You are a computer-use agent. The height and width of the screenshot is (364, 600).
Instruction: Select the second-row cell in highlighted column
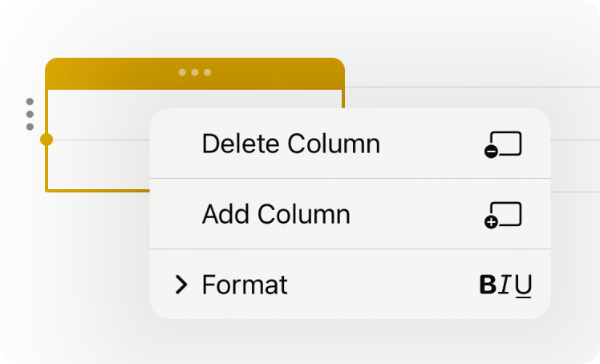coord(99,164)
